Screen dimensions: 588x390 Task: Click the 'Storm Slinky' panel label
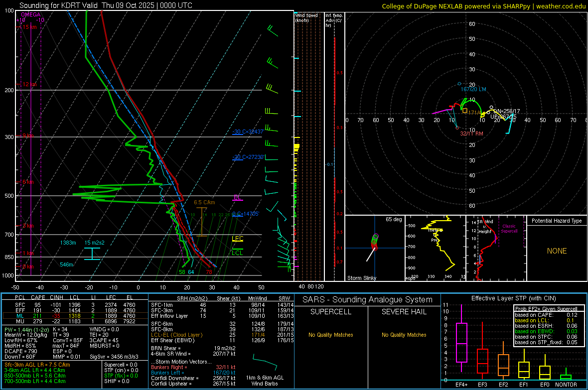[361, 278]
